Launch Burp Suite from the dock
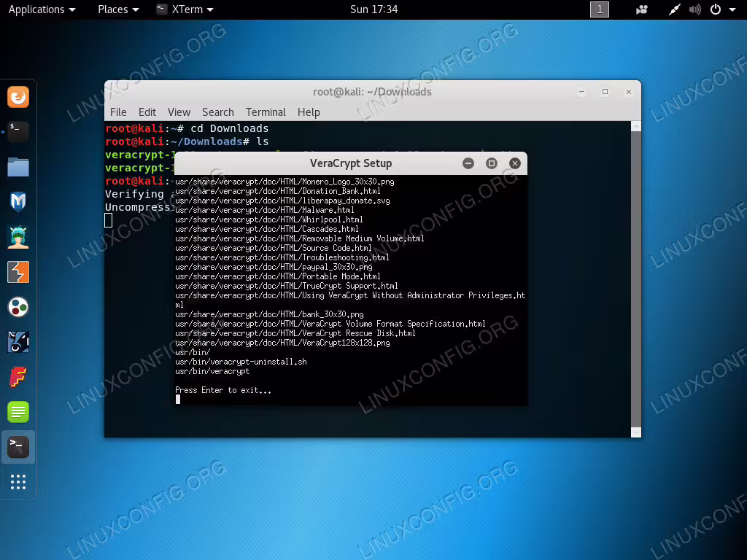Image resolution: width=747 pixels, height=560 pixels. (x=18, y=272)
